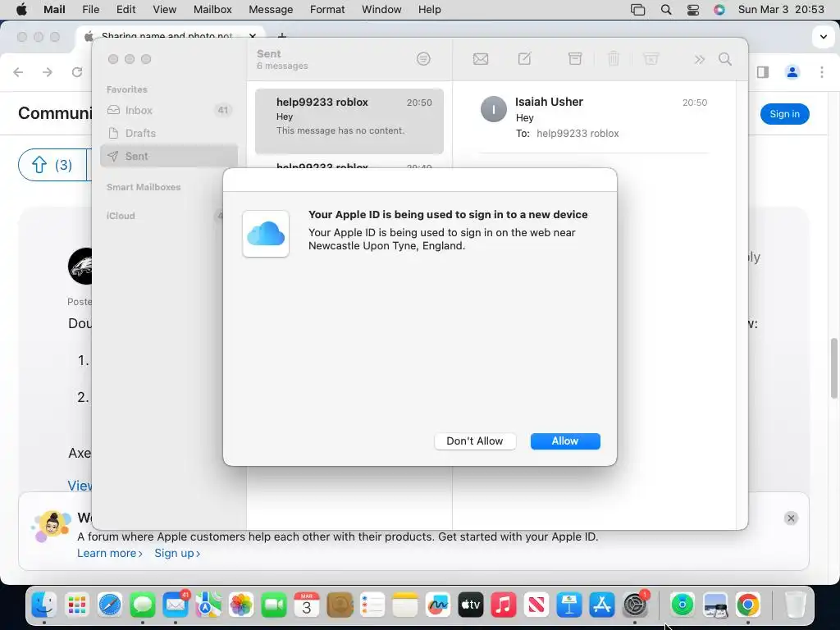Screen dimensions: 840x630
Task: Click the Siri icon in the menu bar
Action: tap(719, 10)
